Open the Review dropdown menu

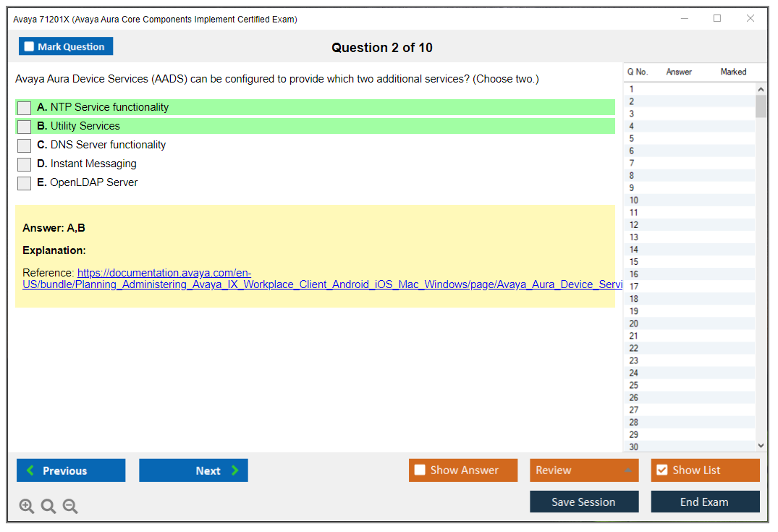tap(584, 470)
